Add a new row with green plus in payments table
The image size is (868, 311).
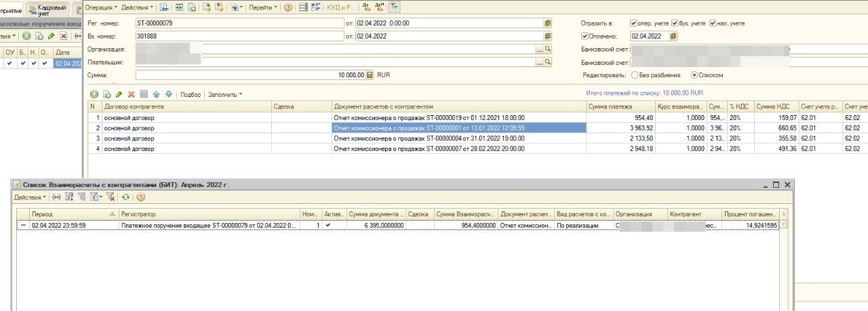click(x=94, y=95)
